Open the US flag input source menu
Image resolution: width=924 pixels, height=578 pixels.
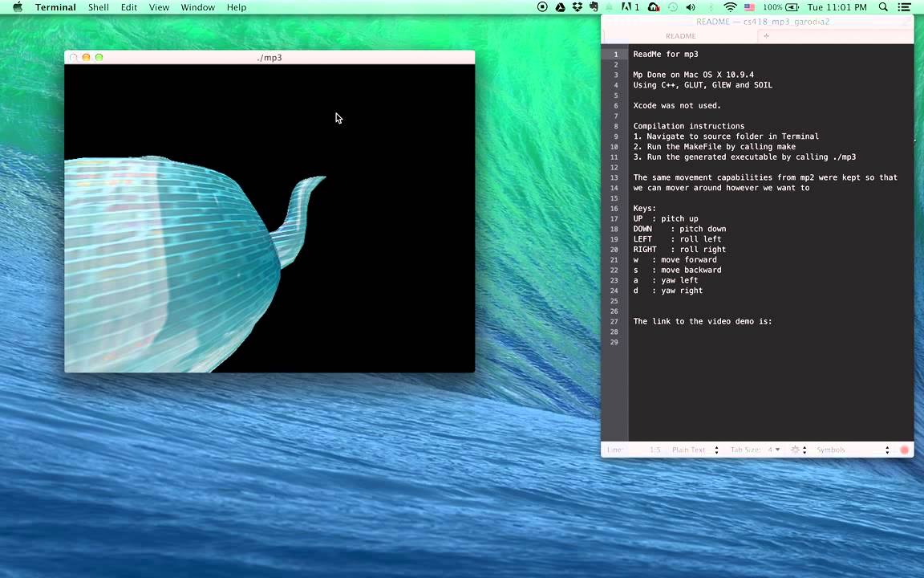point(750,7)
